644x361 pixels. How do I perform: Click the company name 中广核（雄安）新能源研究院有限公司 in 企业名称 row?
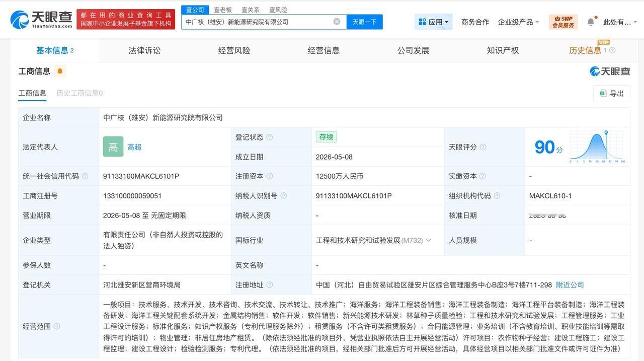[163, 118]
